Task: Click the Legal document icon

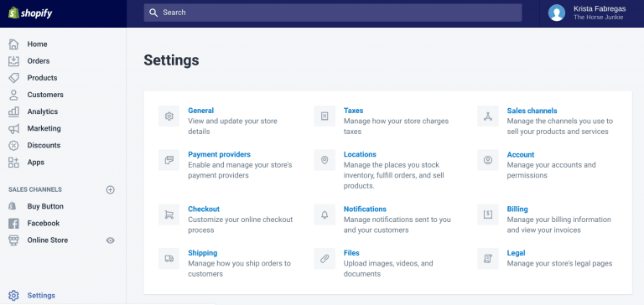Action: (x=488, y=259)
